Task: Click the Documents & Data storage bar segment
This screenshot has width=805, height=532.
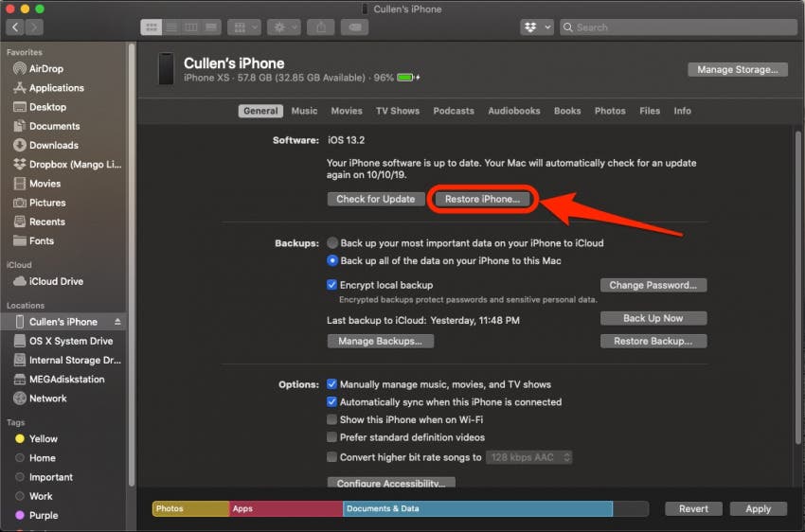Action: [477, 508]
